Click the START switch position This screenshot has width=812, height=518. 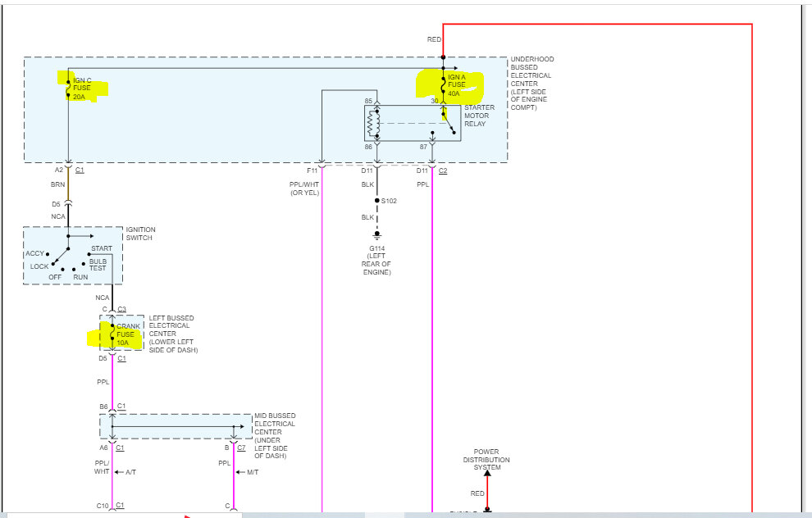[x=102, y=248]
